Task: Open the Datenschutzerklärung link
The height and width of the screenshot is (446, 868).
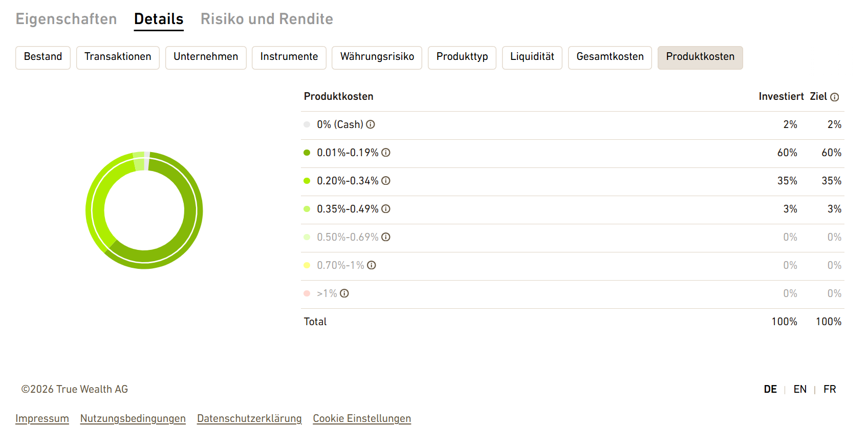Action: (249, 418)
